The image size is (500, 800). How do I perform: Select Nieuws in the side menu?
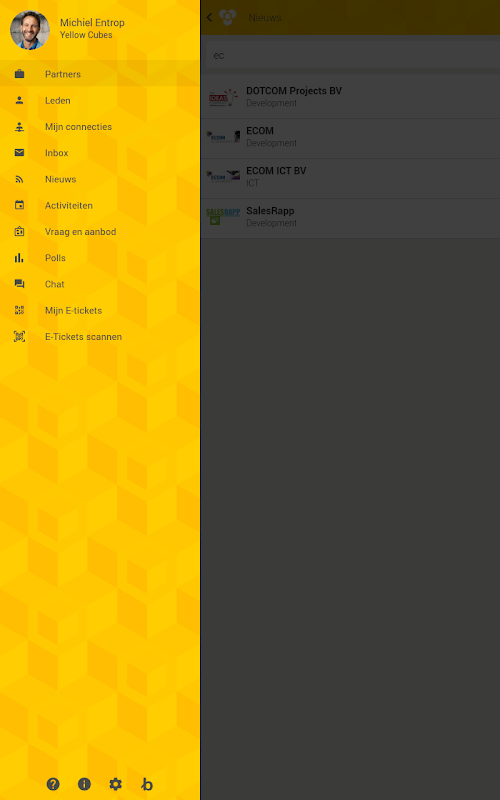coord(100,179)
